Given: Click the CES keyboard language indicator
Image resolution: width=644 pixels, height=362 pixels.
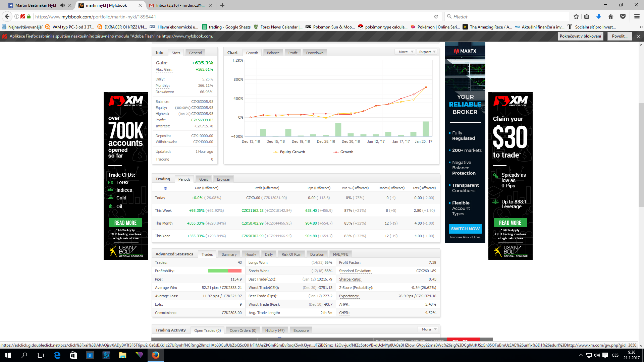Looking at the screenshot, I should click(615, 355).
